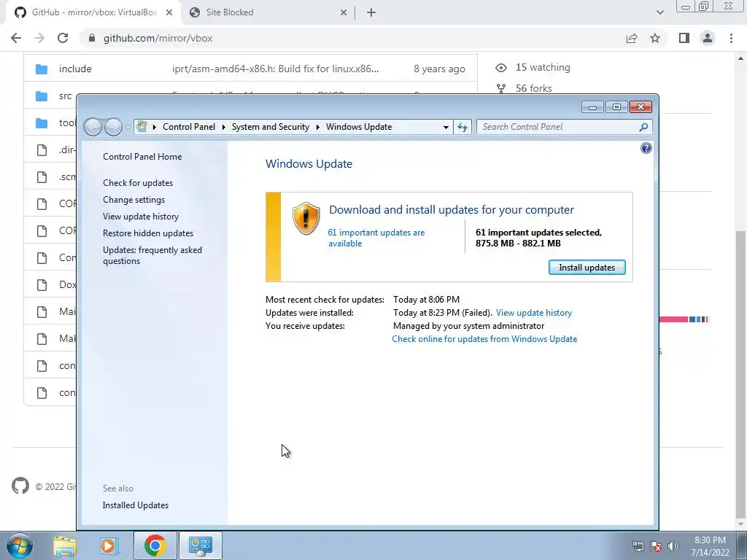The image size is (747, 560).
Task: Click the languages color bar on GitHub
Action: pyautogui.click(x=684, y=319)
